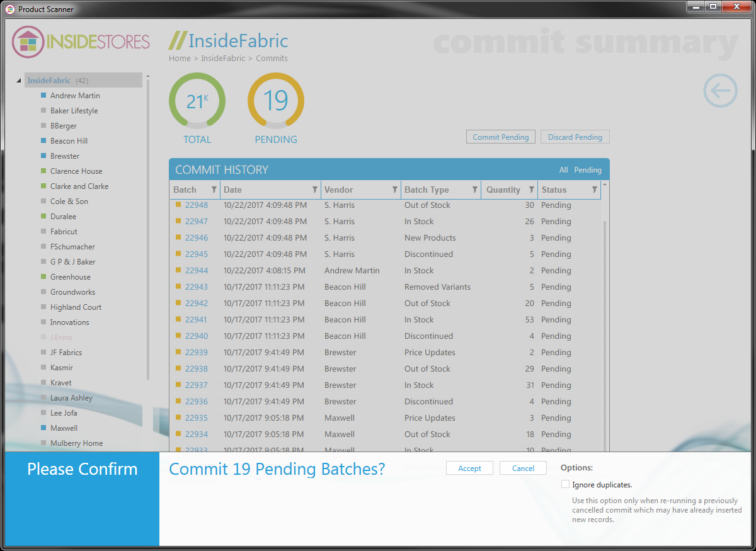
Task: Open batch 22935 link
Action: tap(197, 418)
